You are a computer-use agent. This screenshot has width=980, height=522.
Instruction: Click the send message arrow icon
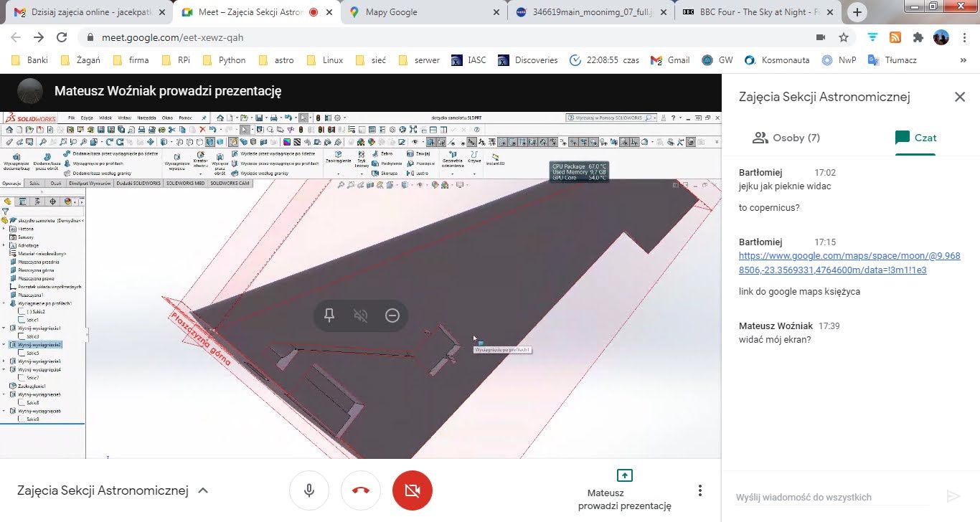point(953,497)
